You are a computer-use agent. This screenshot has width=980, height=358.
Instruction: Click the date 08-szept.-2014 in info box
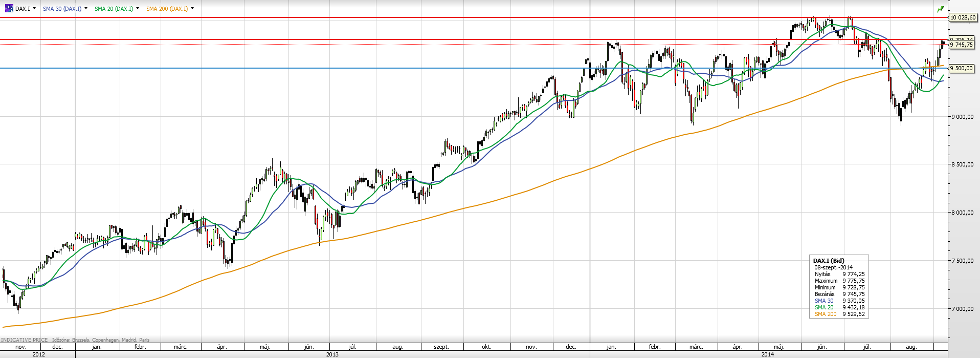(x=833, y=267)
